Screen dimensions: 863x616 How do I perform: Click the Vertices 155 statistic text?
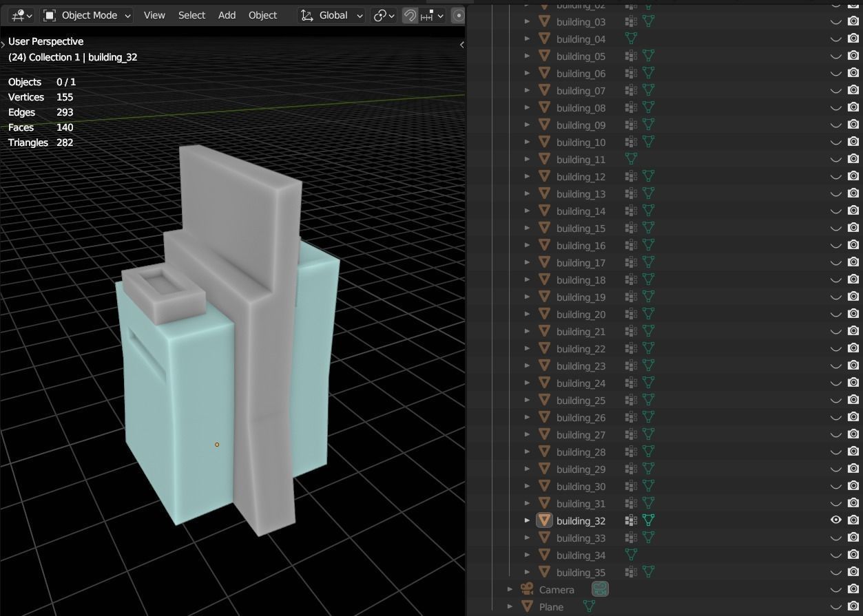point(41,97)
